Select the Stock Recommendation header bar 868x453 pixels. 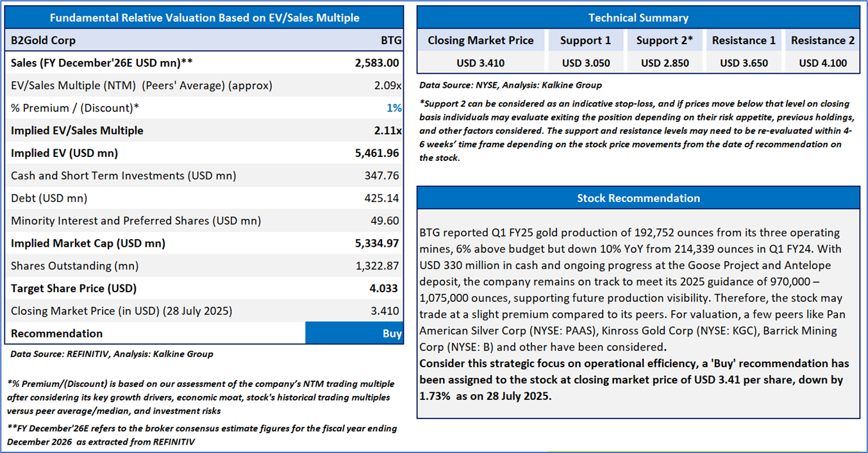tap(638, 198)
